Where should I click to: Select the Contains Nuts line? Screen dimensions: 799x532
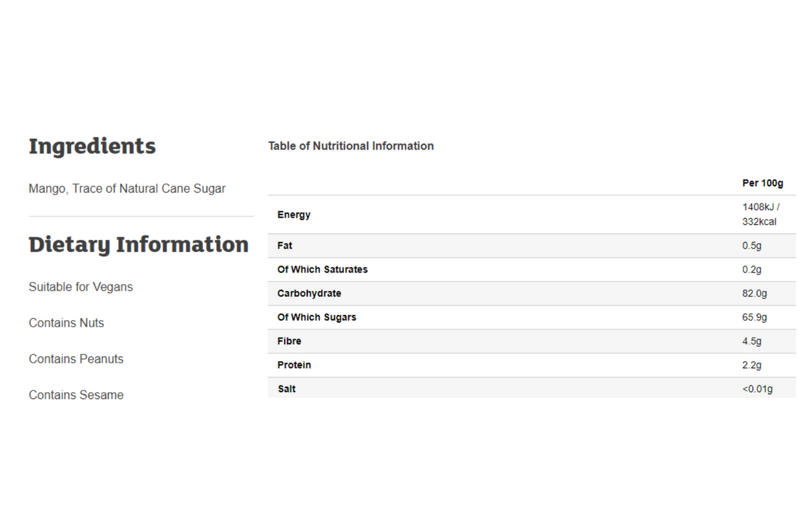66,323
